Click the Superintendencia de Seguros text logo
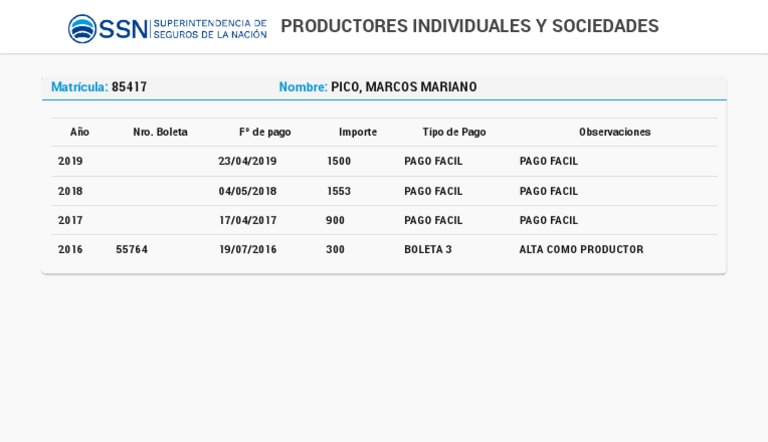Viewport: 768px width, 442px height. click(209, 28)
